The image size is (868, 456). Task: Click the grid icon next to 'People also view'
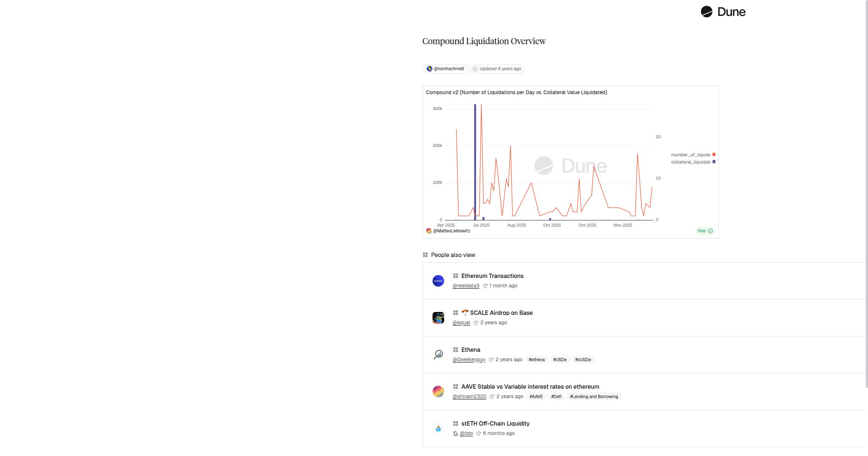pyautogui.click(x=425, y=254)
